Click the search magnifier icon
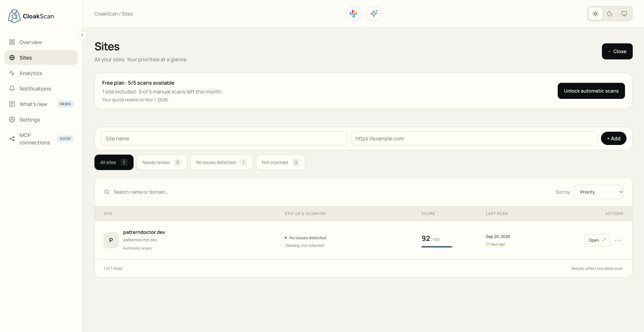Image resolution: width=644 pixels, height=332 pixels. point(107,192)
